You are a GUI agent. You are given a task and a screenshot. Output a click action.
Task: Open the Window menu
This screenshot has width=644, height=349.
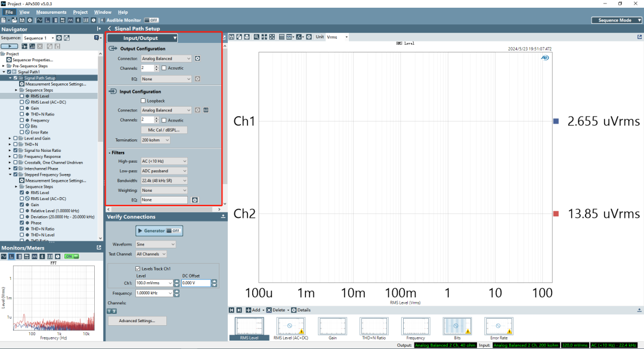[x=102, y=12]
